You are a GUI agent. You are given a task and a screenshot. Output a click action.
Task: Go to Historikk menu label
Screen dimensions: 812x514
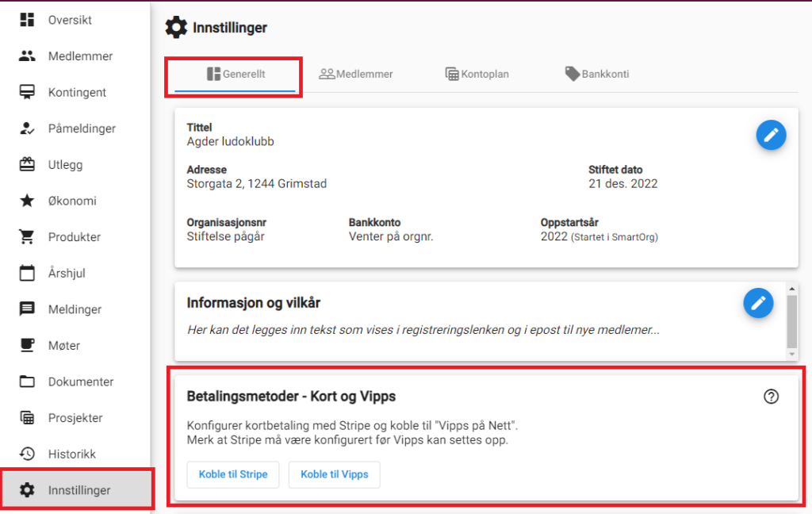(72, 455)
